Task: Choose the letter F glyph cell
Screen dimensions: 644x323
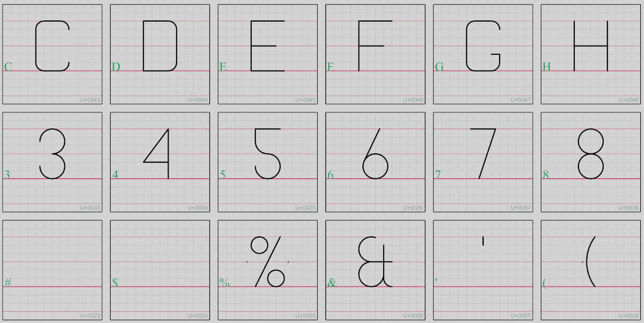Action: click(375, 54)
